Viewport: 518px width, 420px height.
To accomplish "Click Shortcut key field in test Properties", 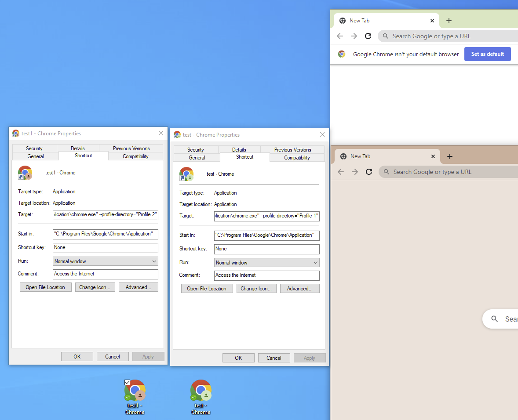I will [266, 249].
